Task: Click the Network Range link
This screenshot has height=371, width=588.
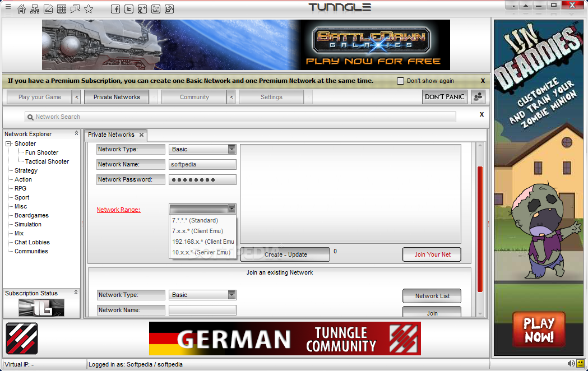Action: 118,210
